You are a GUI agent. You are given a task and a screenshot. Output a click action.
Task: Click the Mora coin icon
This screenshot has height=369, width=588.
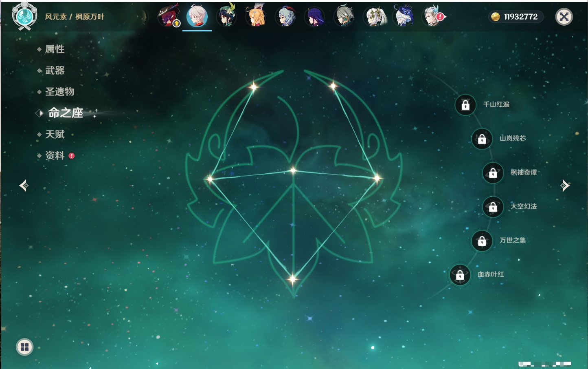495,17
